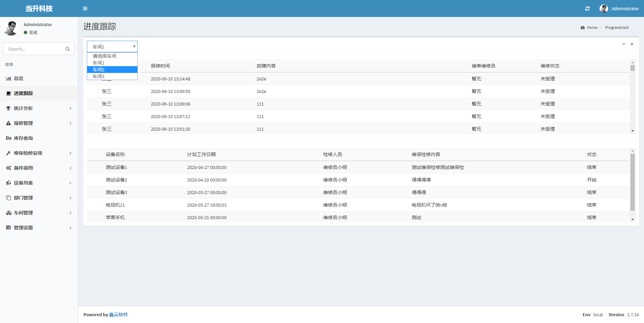The image size is (644, 323).
Task: Click the refresh icon in the top bar
Action: (x=587, y=8)
